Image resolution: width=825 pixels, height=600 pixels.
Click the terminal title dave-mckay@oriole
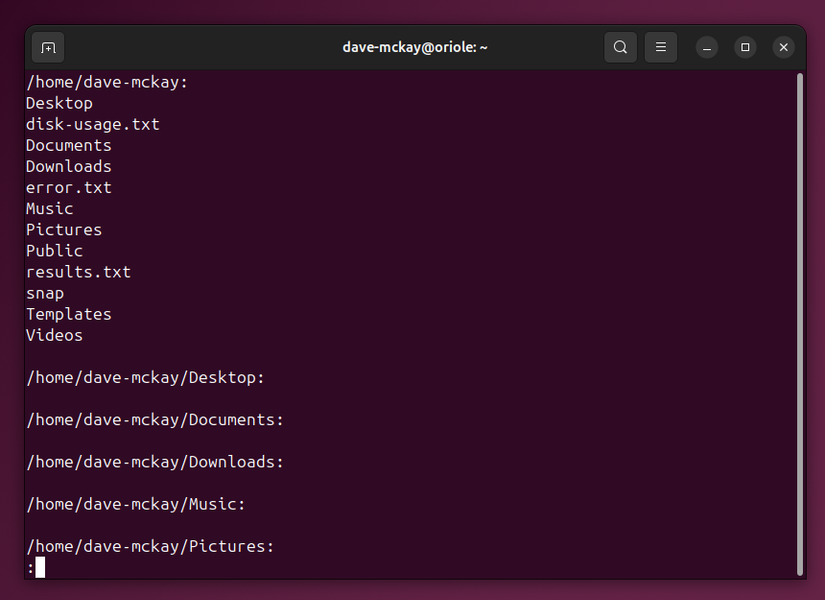(x=414, y=47)
